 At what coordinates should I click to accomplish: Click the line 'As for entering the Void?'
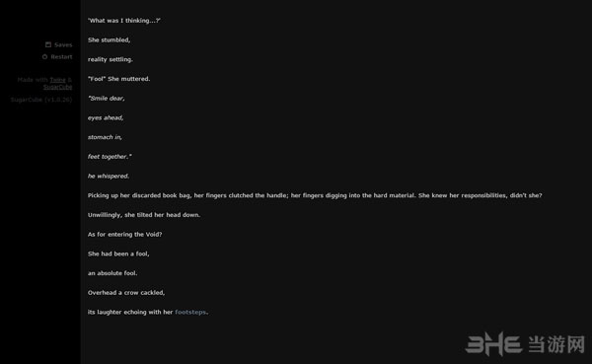(125, 234)
